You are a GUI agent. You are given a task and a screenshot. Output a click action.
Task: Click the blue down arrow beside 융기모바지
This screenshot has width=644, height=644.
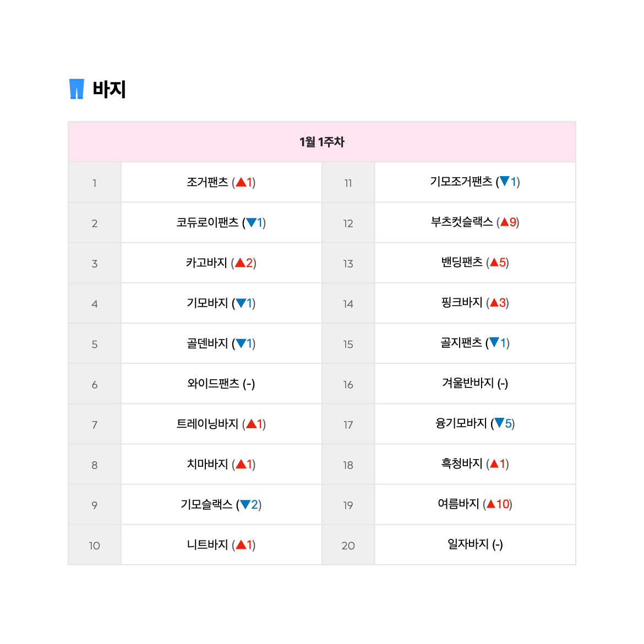499,423
